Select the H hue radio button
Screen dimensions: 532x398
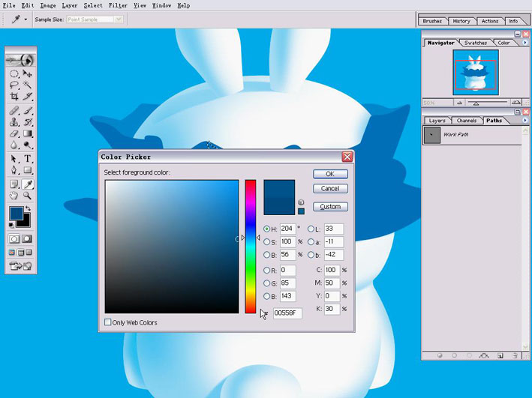[x=266, y=229]
